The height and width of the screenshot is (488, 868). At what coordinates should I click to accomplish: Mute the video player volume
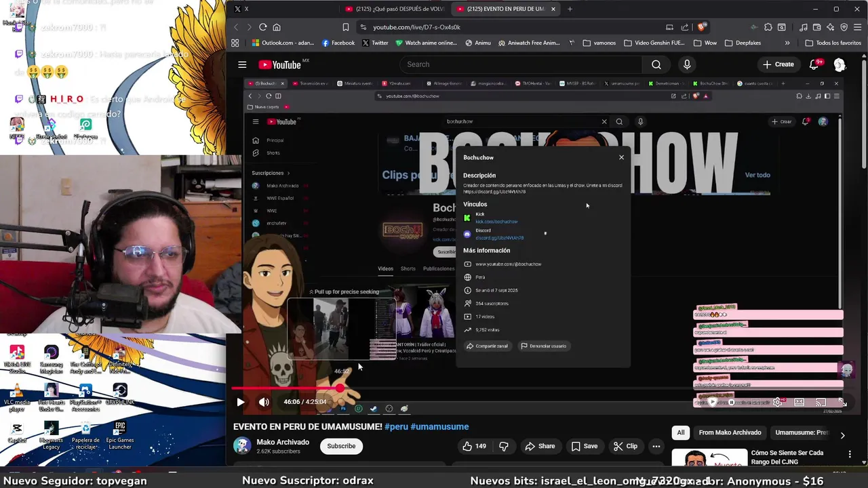coord(264,402)
